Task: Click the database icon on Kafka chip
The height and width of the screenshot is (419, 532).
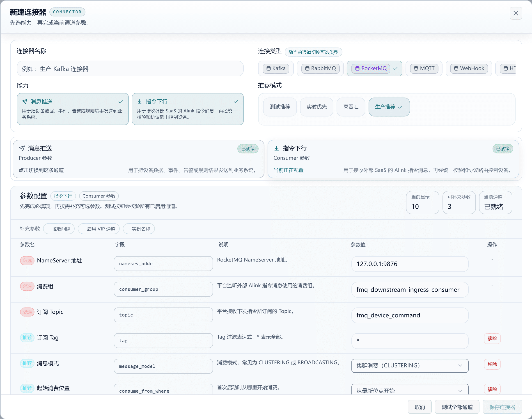Action: pyautogui.click(x=268, y=68)
